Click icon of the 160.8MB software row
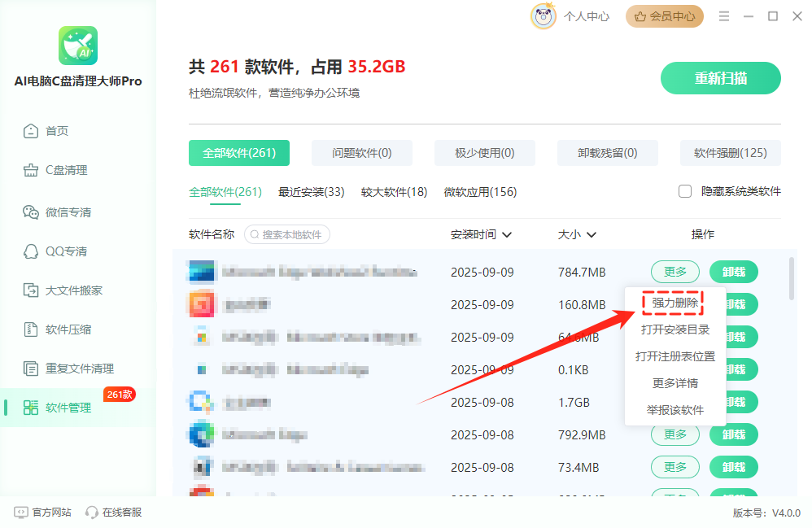Viewport: 812px width, 528px height. [201, 304]
